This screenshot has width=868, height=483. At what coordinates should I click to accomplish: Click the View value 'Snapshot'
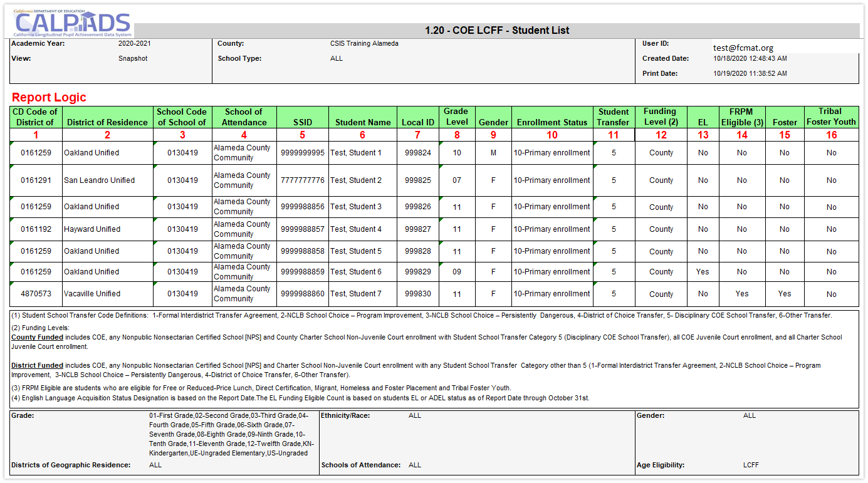coord(133,59)
